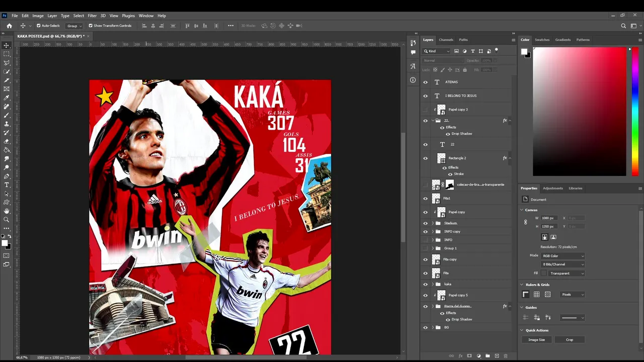This screenshot has height=362, width=644.
Task: Switch to the Swatches tab
Action: point(542,40)
